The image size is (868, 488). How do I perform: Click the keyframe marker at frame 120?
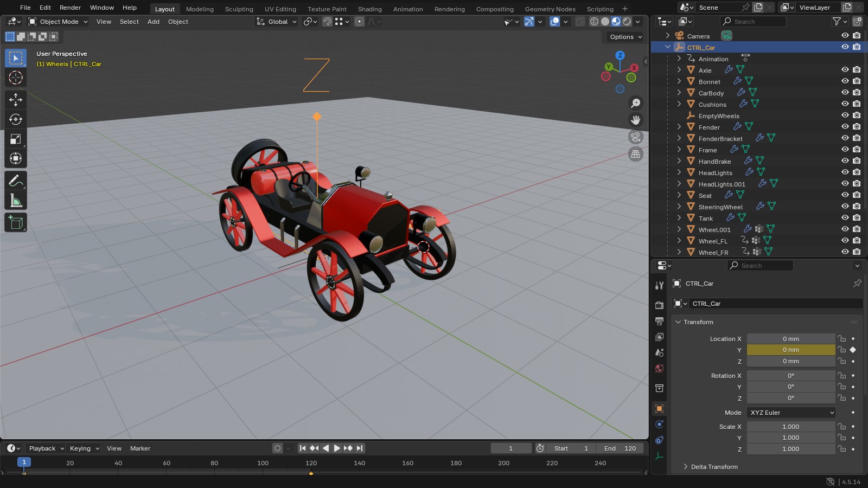311,473
